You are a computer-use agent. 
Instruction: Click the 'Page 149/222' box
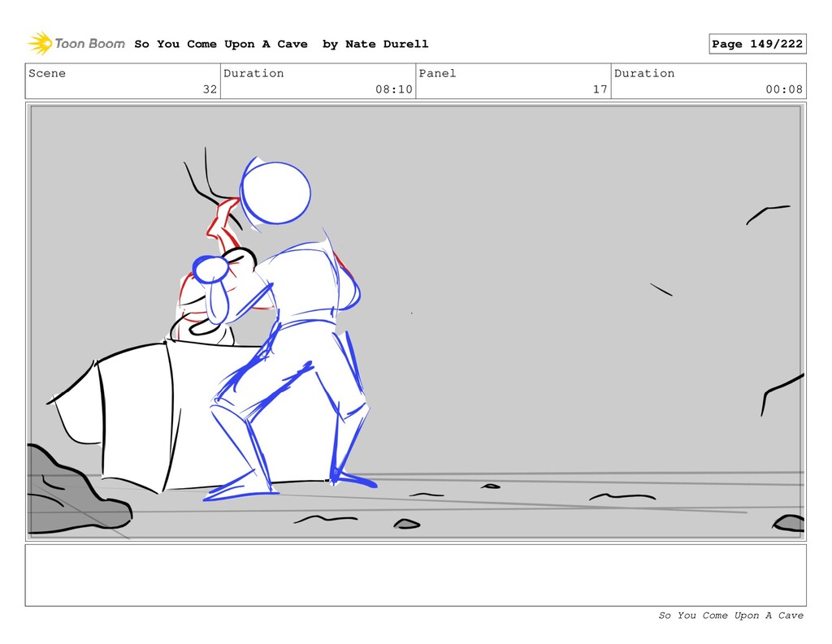[x=757, y=44]
